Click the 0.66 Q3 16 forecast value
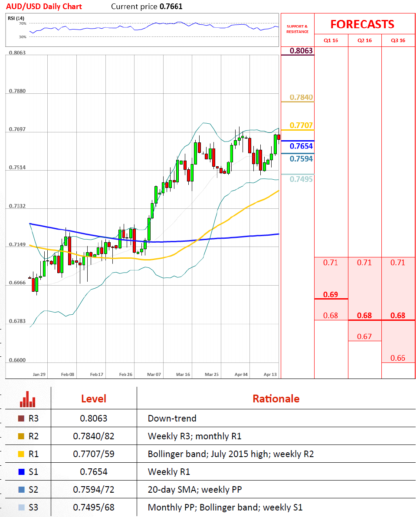Image resolution: width=420 pixels, height=517 pixels. point(398,358)
